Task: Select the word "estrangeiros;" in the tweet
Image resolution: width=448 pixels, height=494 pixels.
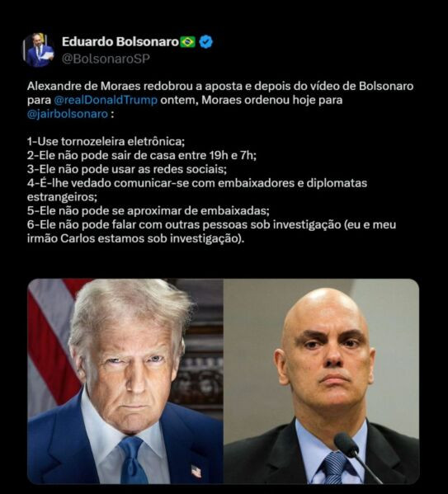Action: [x=62, y=197]
